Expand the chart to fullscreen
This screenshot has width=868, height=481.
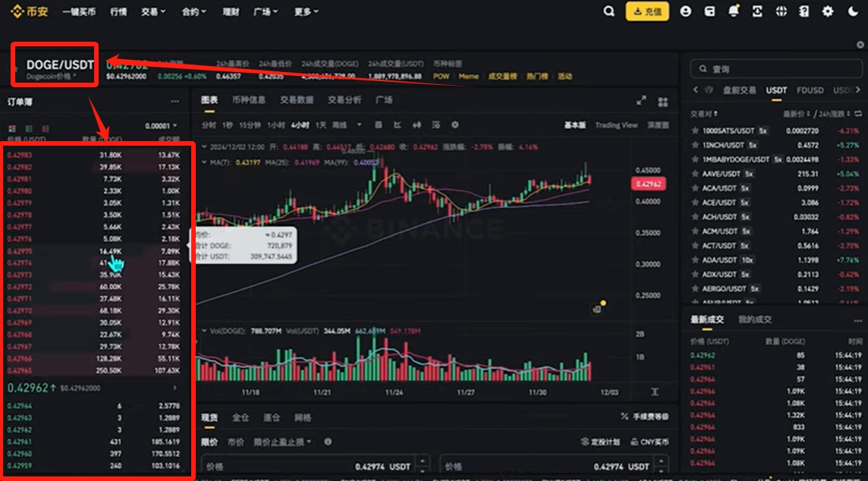click(x=641, y=101)
